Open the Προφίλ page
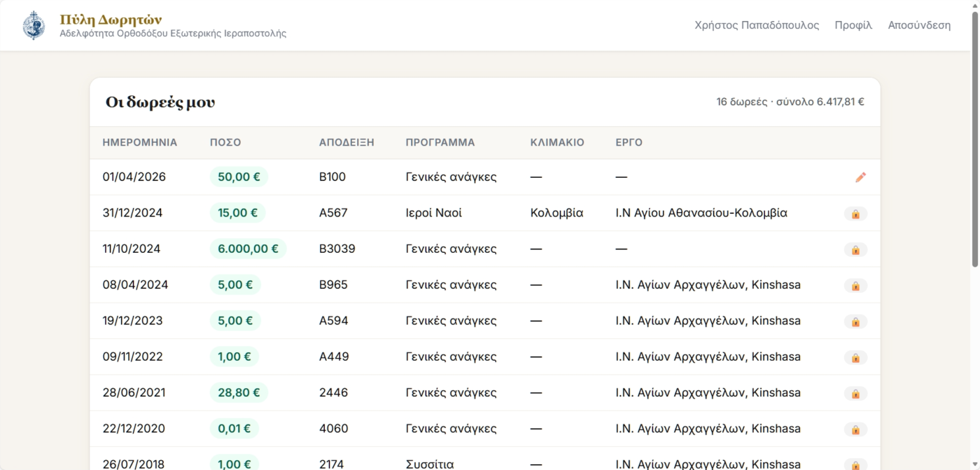This screenshot has width=980, height=470. [853, 25]
